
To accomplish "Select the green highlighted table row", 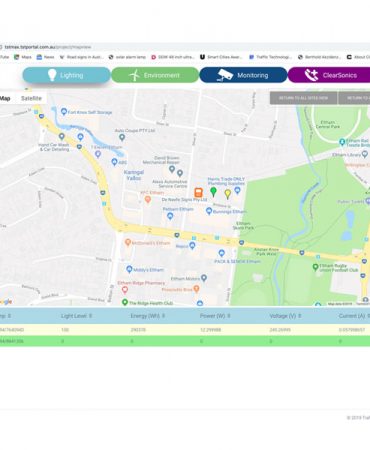I will [x=185, y=341].
